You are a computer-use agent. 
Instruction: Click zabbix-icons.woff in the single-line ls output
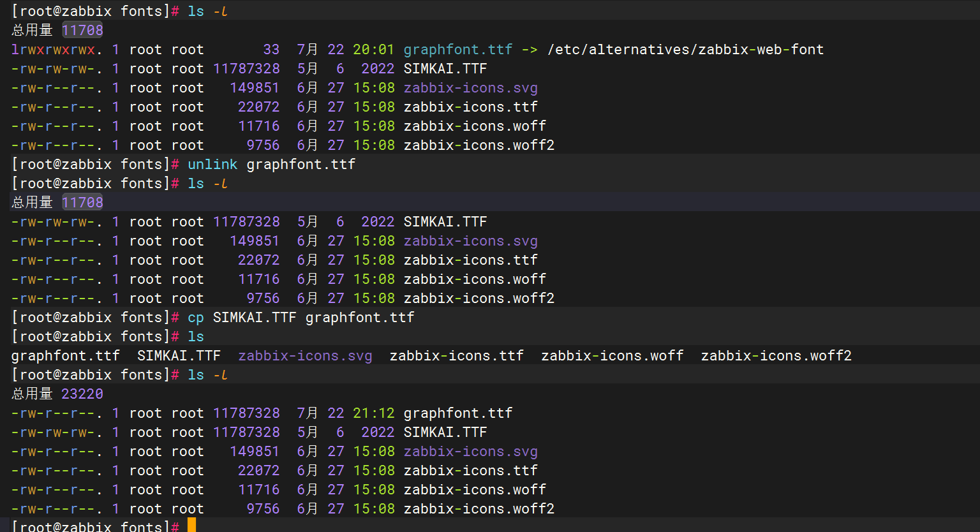612,356
